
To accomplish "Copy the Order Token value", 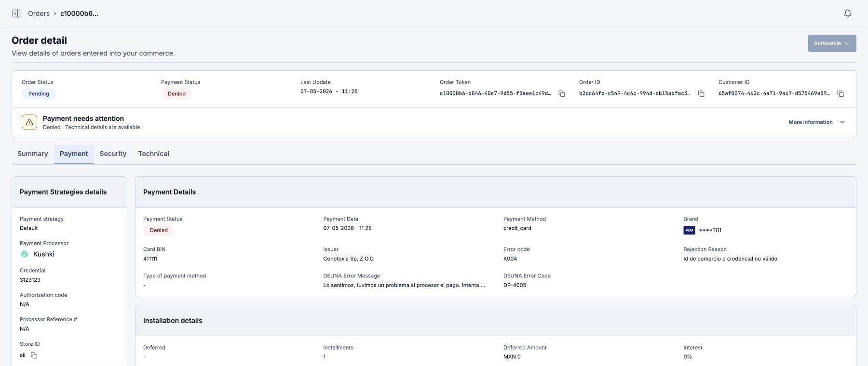I will point(562,93).
